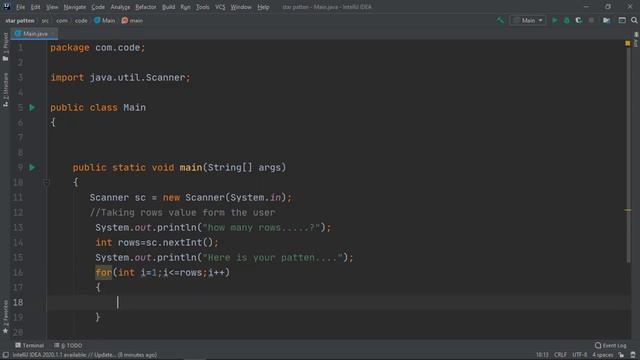Click the editor vertical scrollbar
The image size is (640, 360).
(629, 155)
